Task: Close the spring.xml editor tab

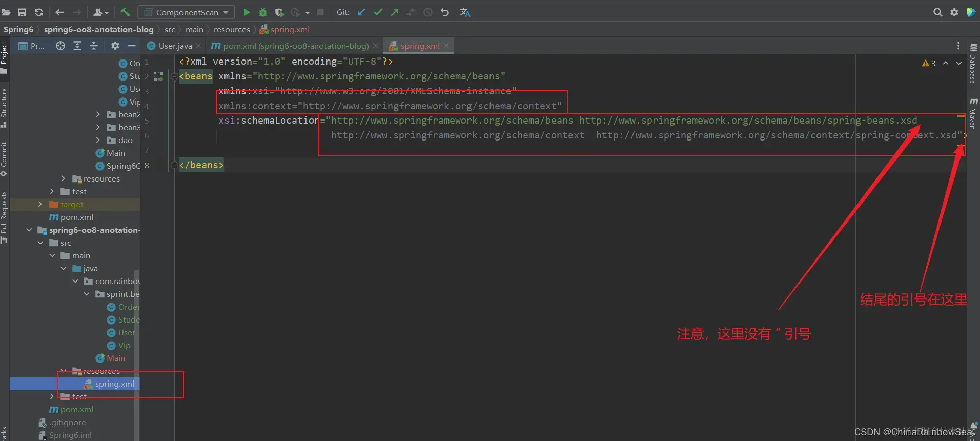Action: [x=446, y=46]
